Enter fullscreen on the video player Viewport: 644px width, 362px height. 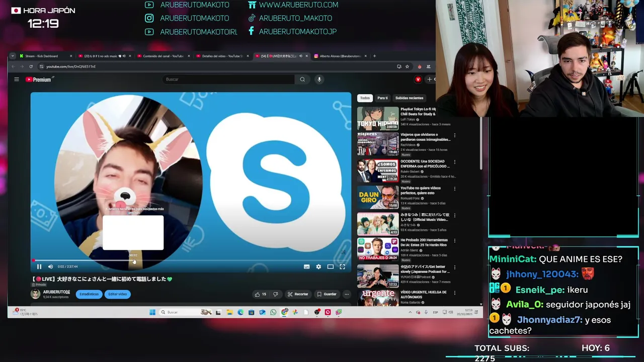tap(342, 266)
